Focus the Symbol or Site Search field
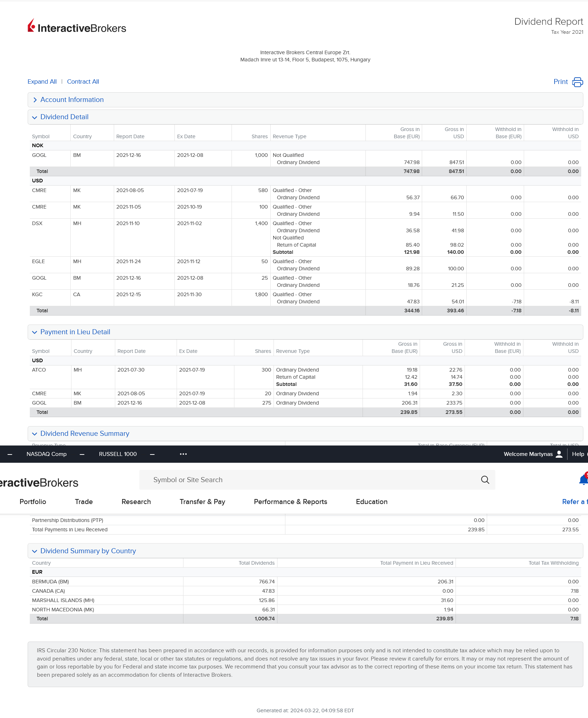Screen dimensions: 588x718 pos(317,480)
